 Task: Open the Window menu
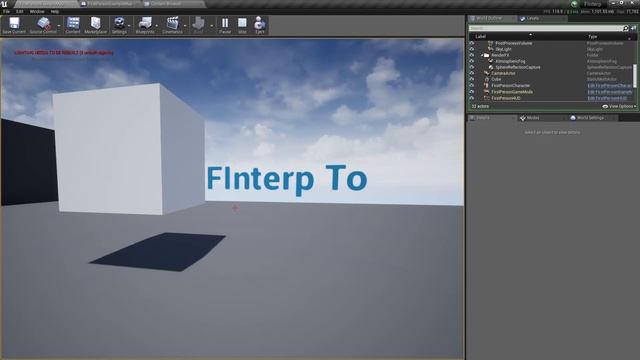pos(37,11)
